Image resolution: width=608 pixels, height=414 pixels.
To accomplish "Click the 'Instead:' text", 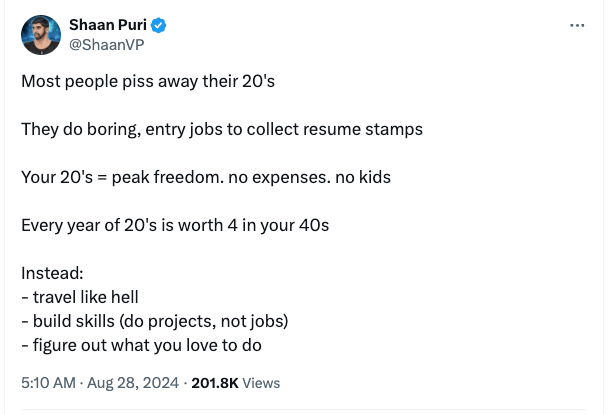I will [52, 273].
